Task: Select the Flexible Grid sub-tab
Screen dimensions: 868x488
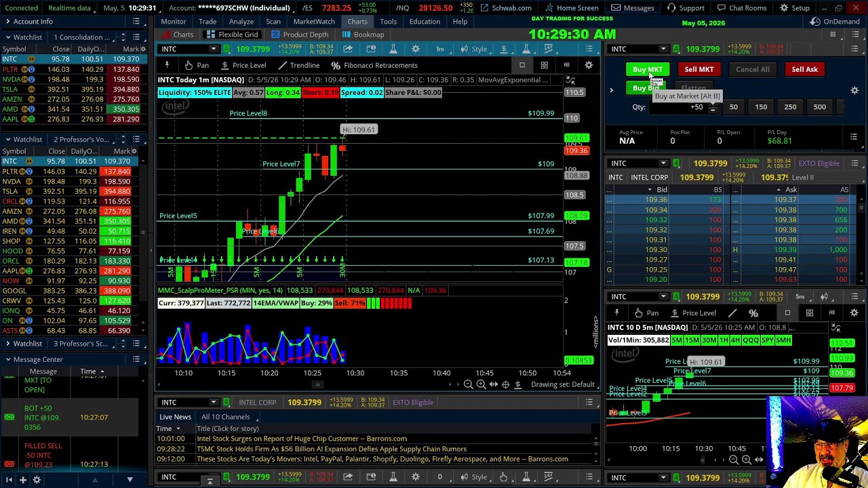Action: (x=233, y=35)
